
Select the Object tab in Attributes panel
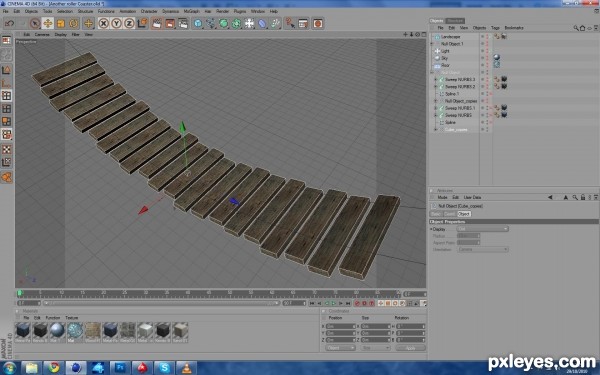464,214
